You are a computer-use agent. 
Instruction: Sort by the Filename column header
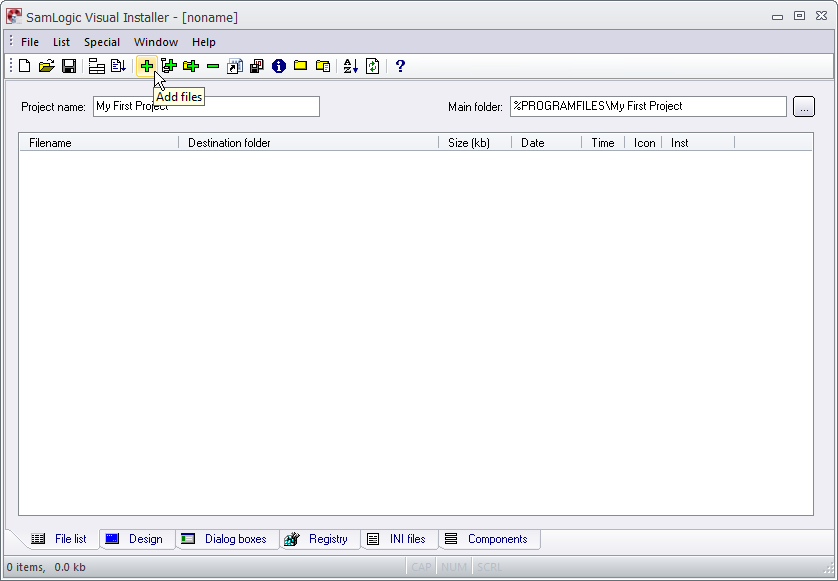click(x=99, y=143)
